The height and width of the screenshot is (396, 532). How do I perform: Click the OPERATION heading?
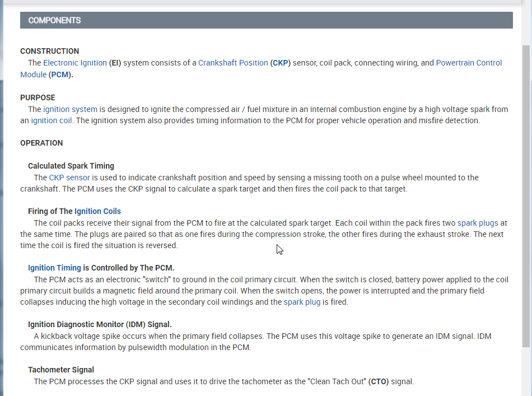41,143
